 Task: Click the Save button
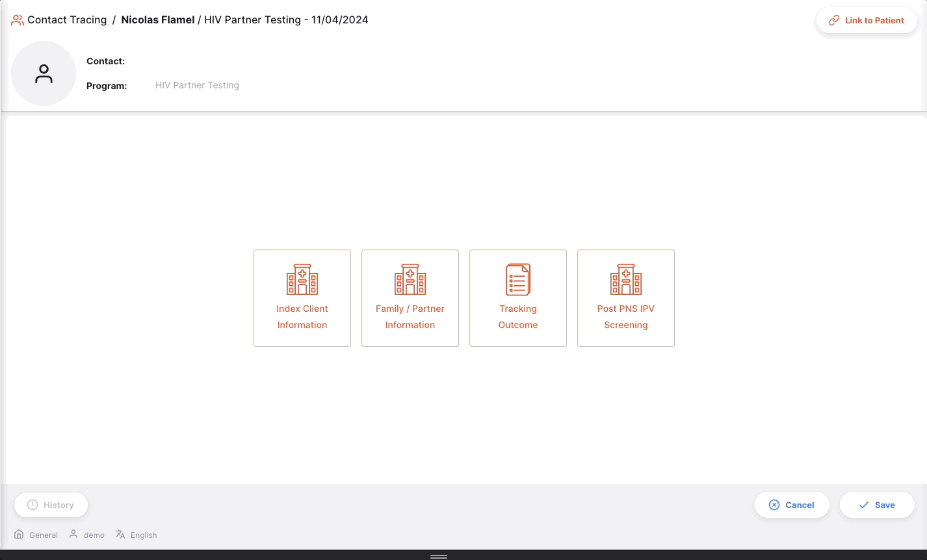(x=877, y=505)
